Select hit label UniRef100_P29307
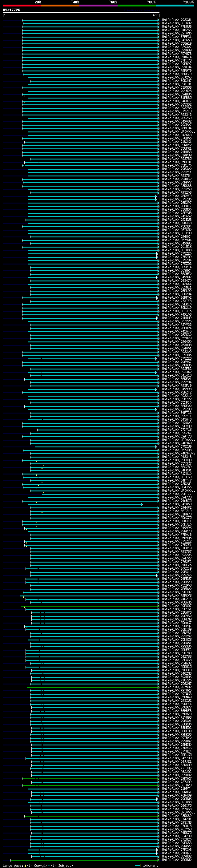The image size is (197, 868). 176,47
